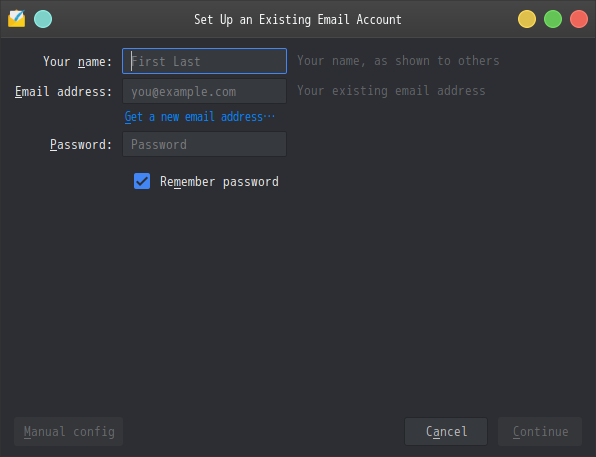
Task: Click the Continue button
Action: click(x=540, y=432)
